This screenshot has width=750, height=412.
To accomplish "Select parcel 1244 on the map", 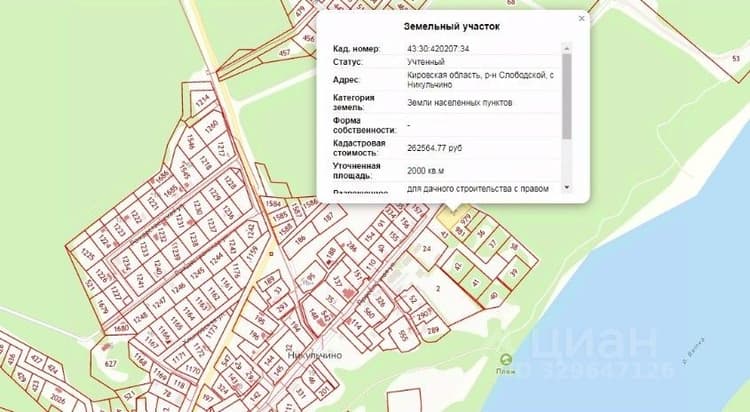I will click(217, 258).
